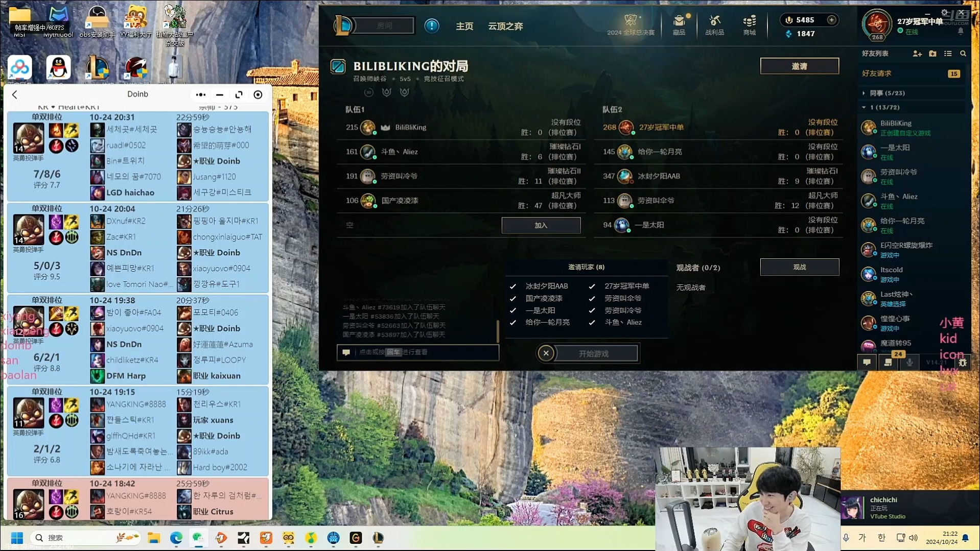The image size is (980, 551).
Task: Switch to the 云顶之弈 tab
Action: (505, 26)
